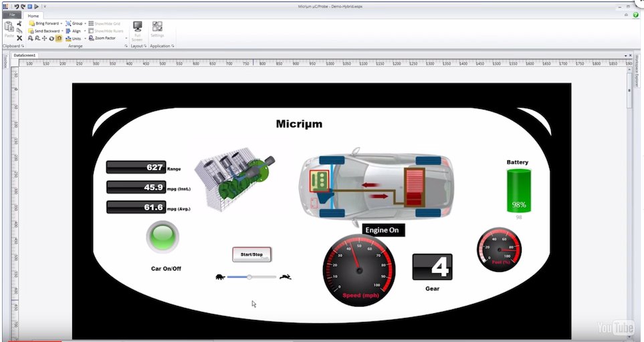Expand Bring Forward dropdown arrow
This screenshot has height=342, width=644.
[62, 23]
